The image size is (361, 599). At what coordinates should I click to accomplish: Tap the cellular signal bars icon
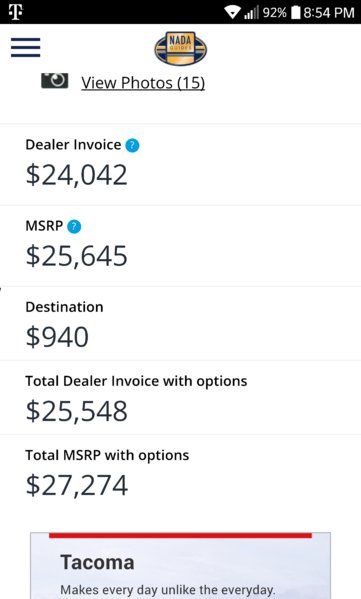click(251, 12)
